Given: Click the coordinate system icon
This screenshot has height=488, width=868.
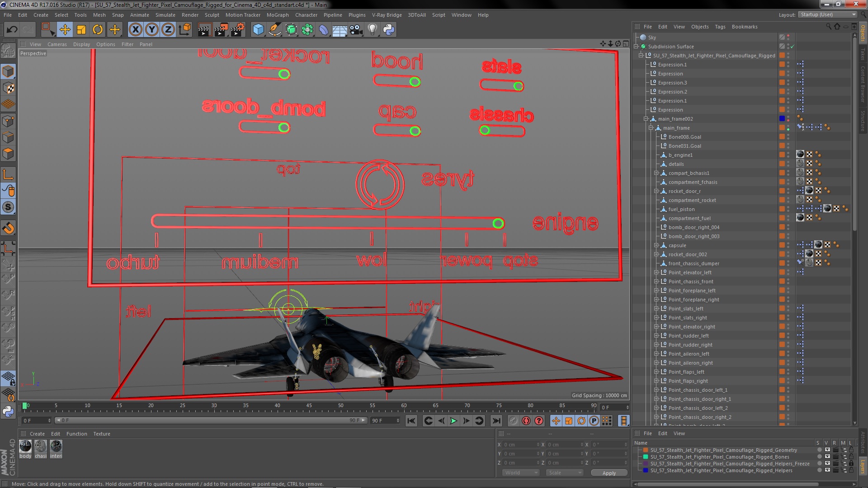Looking at the screenshot, I should 185,30.
